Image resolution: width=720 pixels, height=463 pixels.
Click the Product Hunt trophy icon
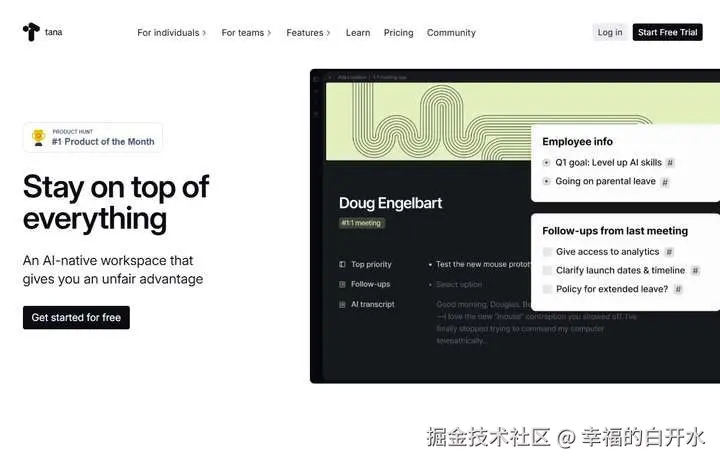coord(39,137)
